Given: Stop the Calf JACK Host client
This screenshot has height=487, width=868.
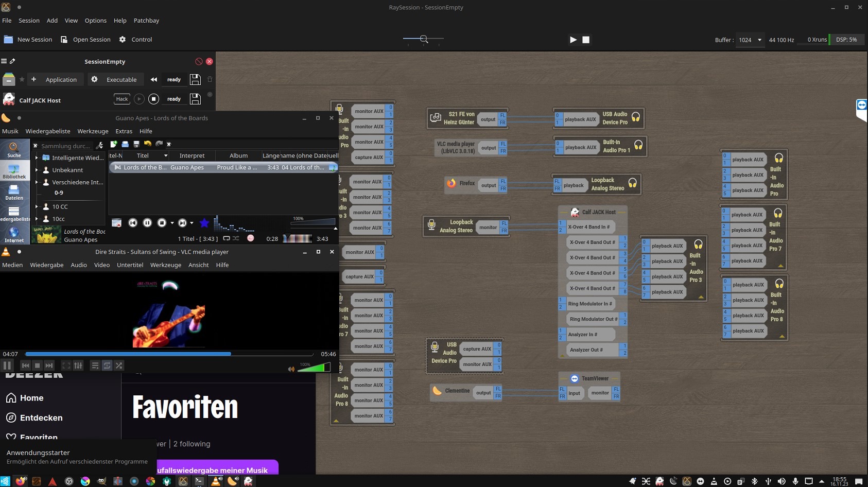Looking at the screenshot, I should click(153, 99).
